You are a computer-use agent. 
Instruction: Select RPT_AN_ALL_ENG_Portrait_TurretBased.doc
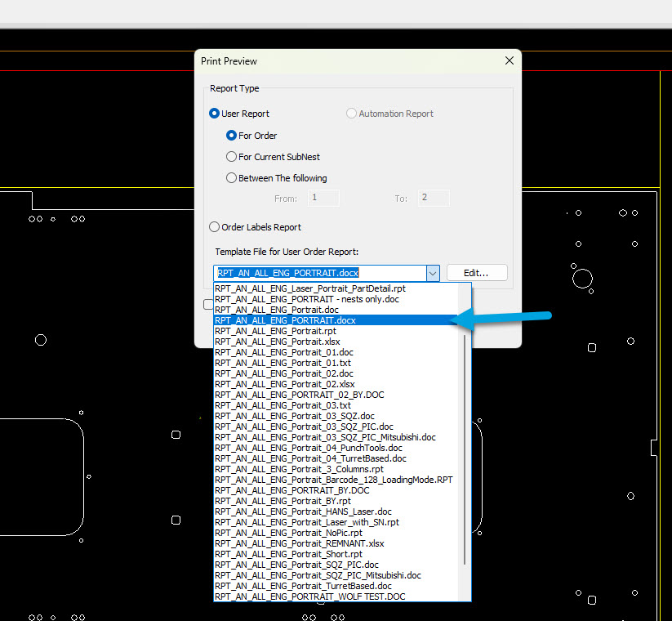(336, 586)
